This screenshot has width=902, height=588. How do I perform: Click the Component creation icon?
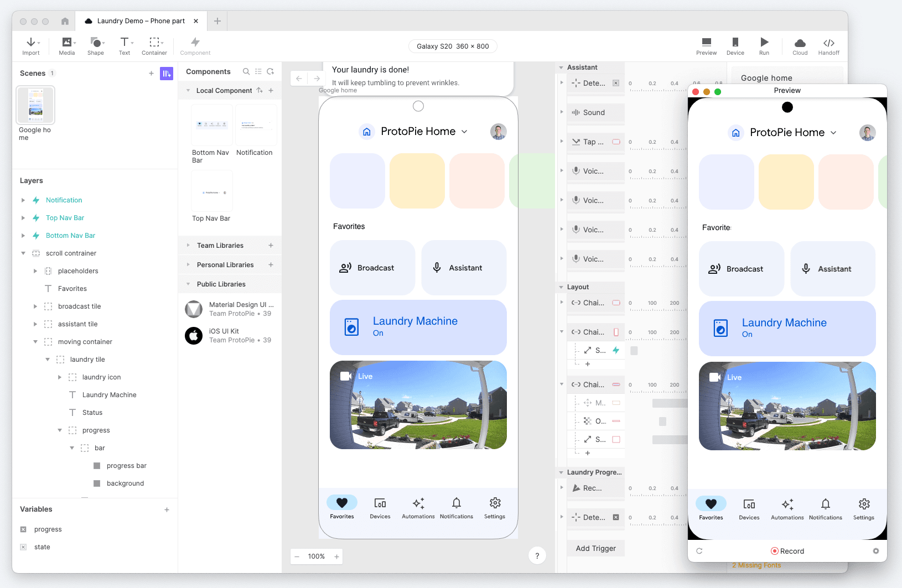[x=195, y=46]
